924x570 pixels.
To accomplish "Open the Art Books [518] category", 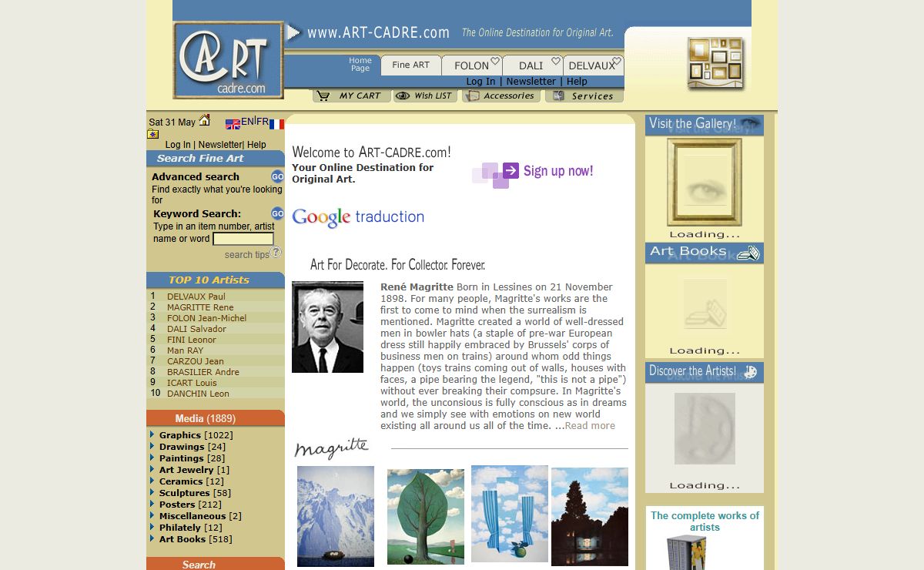I will pyautogui.click(x=196, y=539).
